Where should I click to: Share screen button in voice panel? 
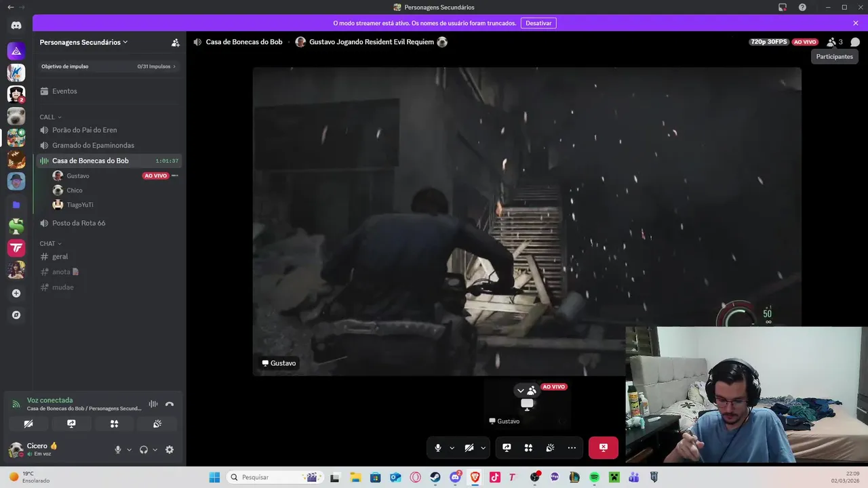pyautogui.click(x=71, y=424)
